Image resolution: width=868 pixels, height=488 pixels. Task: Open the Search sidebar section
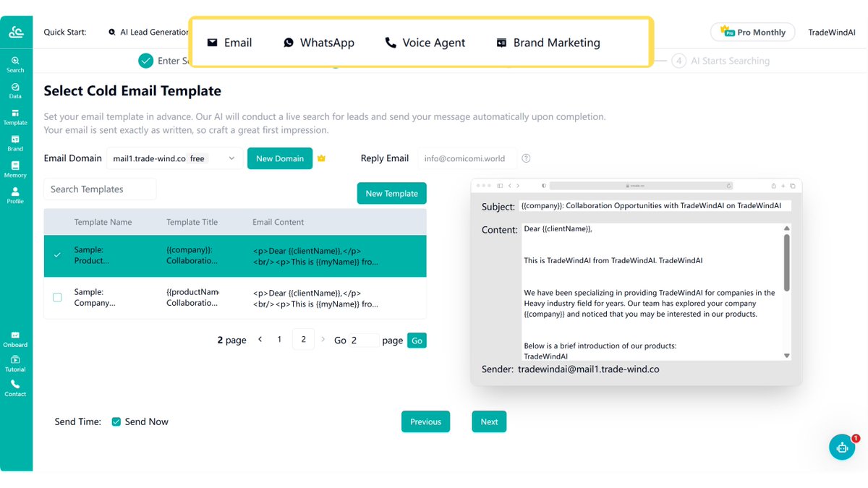[15, 64]
